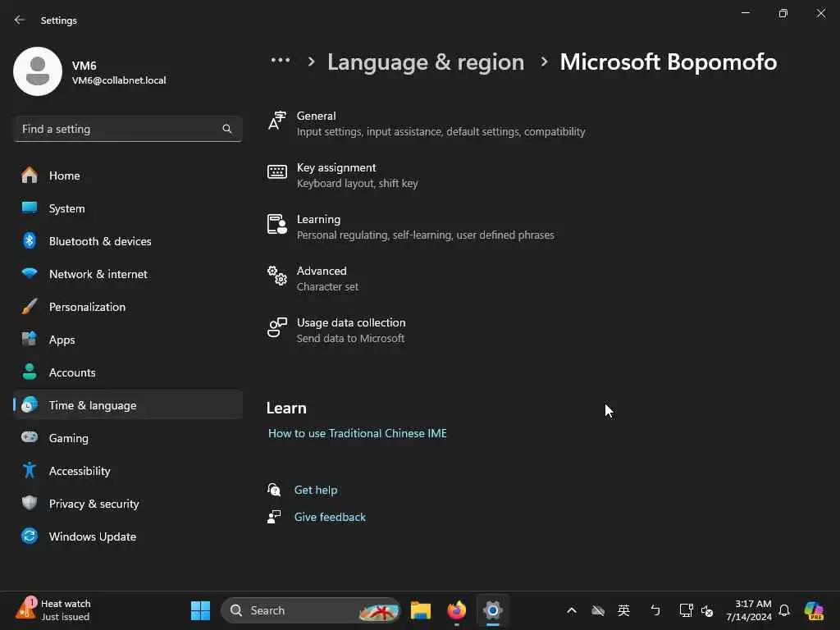The image size is (840, 630).
Task: Click the Get help icon
Action: point(274,490)
